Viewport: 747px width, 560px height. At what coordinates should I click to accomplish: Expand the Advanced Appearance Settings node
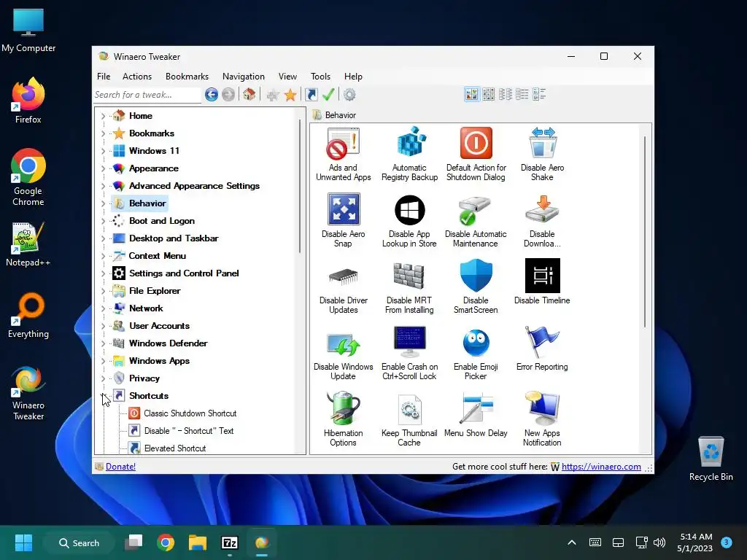(x=103, y=186)
